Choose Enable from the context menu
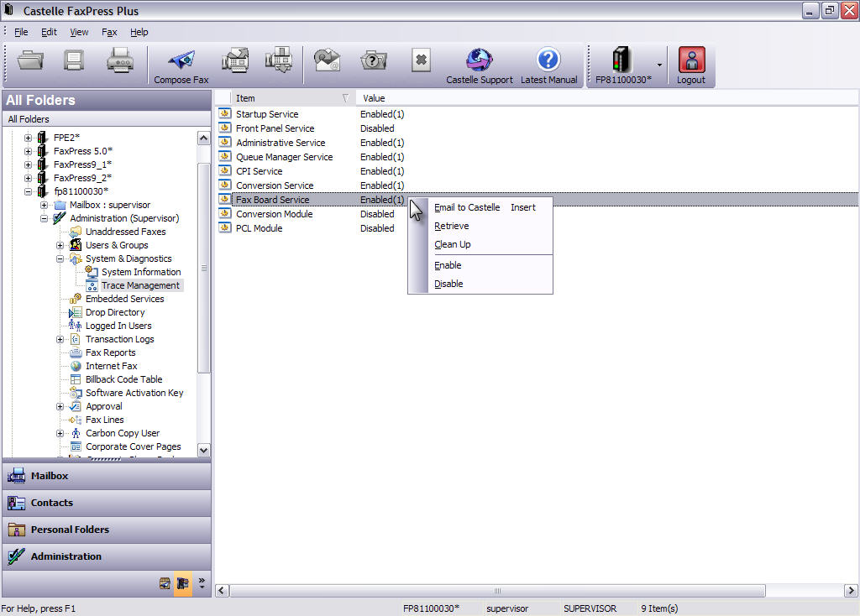The height and width of the screenshot is (616, 860). 448,265
